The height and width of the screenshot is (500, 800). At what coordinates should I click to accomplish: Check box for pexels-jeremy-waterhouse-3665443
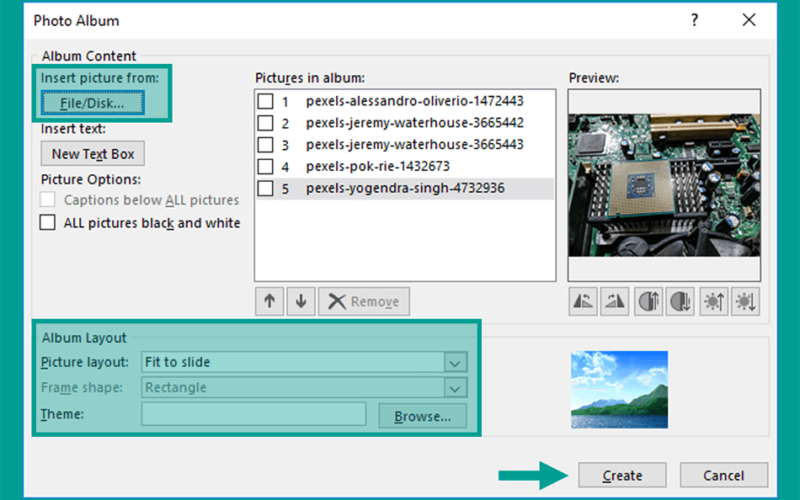click(x=265, y=145)
